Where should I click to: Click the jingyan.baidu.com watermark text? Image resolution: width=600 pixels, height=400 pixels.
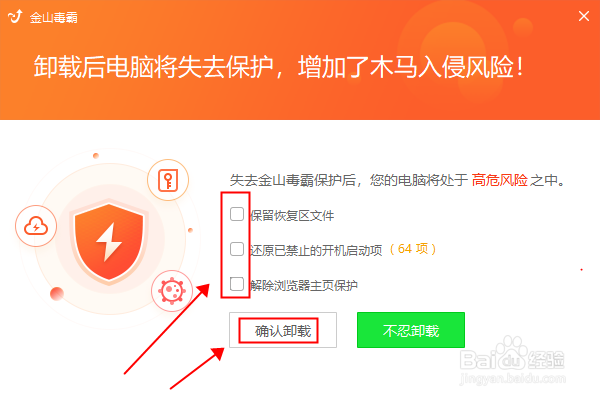512,379
